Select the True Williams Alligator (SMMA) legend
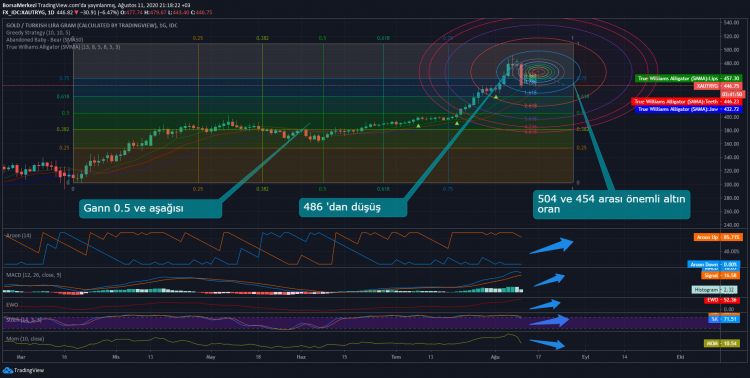750x378 pixels. (63, 47)
